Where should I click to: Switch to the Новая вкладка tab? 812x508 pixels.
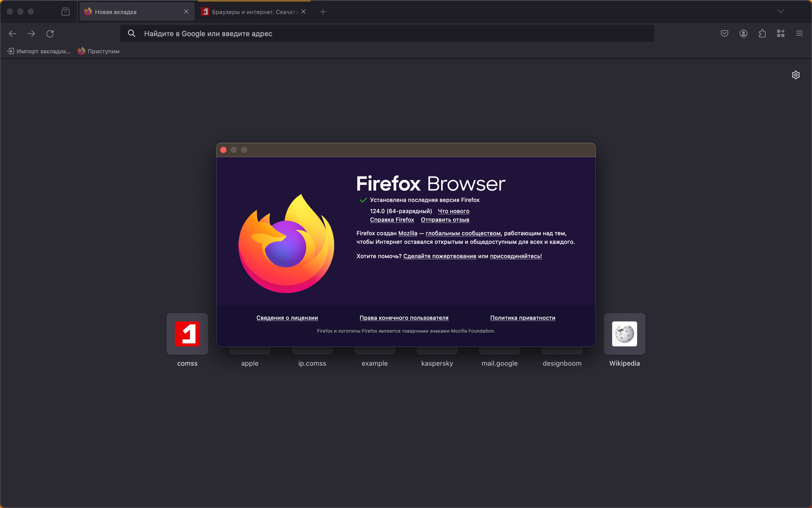(137, 11)
